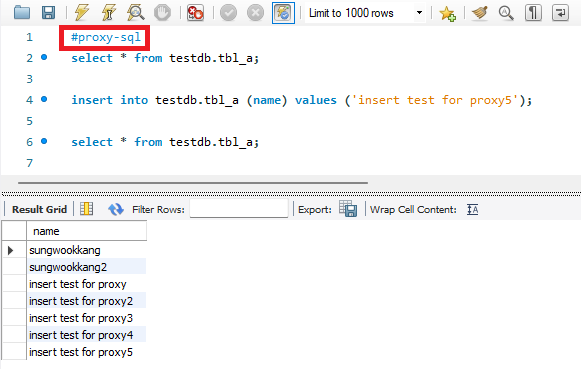Beautify the query with the broom icon
The image size is (581, 369).
pos(480,13)
